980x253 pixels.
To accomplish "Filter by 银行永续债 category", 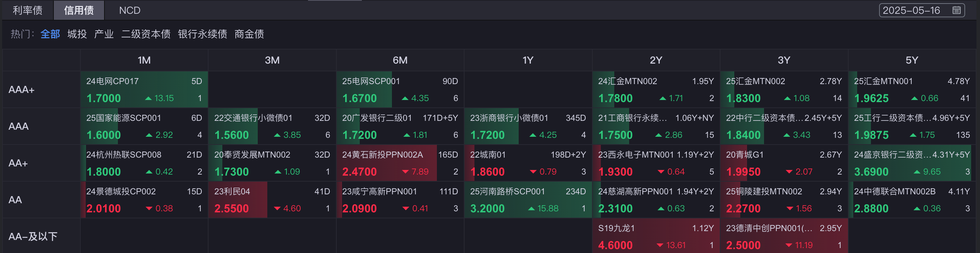I will [x=203, y=34].
